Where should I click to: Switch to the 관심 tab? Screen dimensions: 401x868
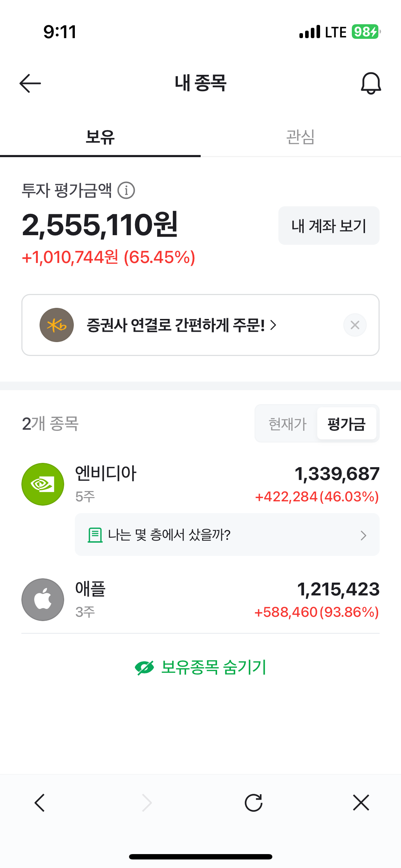click(300, 137)
